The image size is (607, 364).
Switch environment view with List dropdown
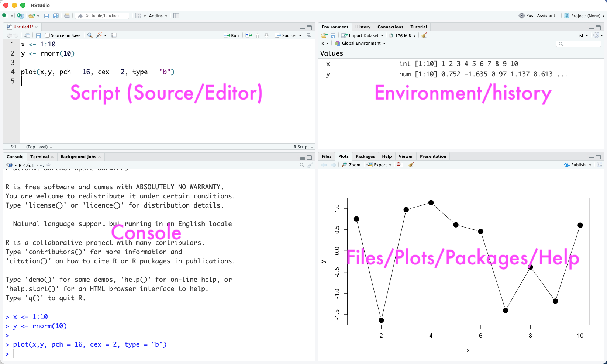coord(579,35)
